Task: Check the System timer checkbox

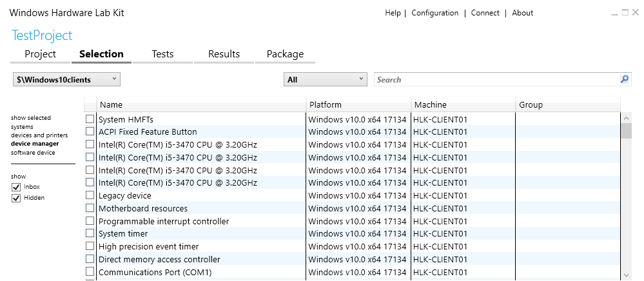Action: [x=90, y=233]
